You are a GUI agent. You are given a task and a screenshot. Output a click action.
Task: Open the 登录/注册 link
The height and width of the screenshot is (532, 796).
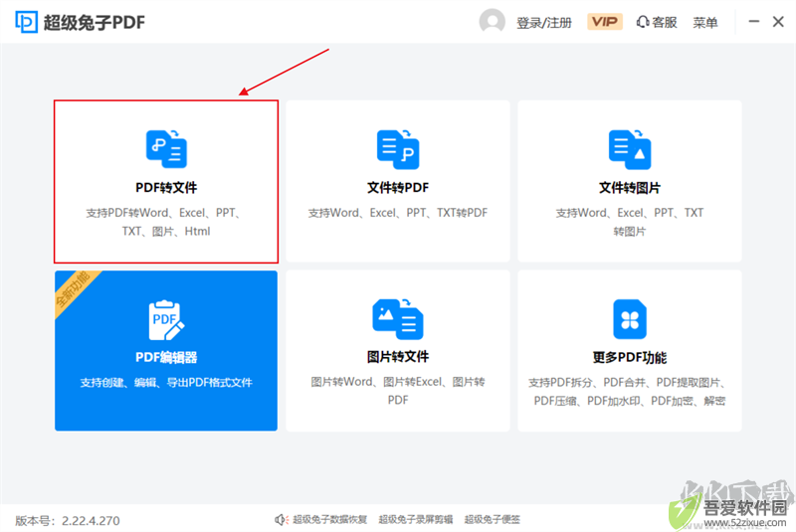pos(543,23)
